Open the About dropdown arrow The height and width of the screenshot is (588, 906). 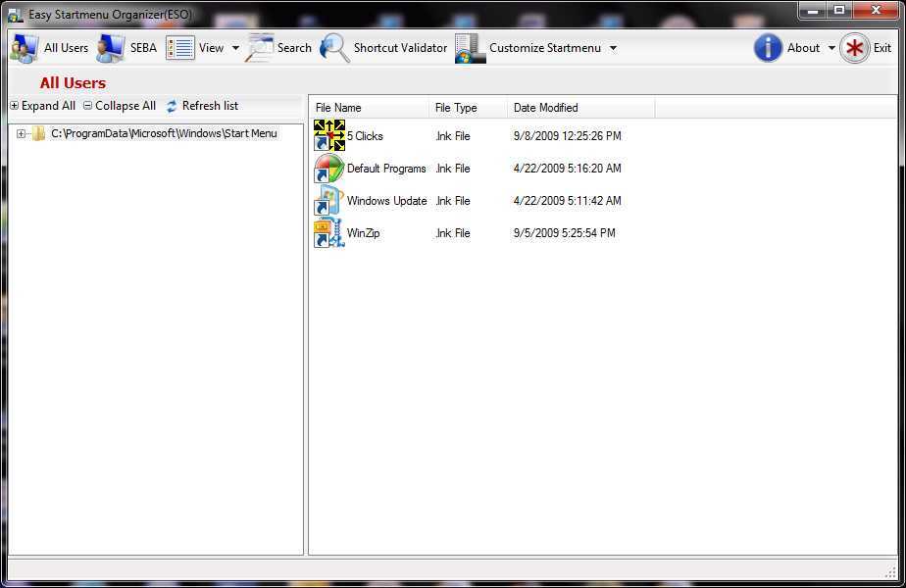pos(831,48)
